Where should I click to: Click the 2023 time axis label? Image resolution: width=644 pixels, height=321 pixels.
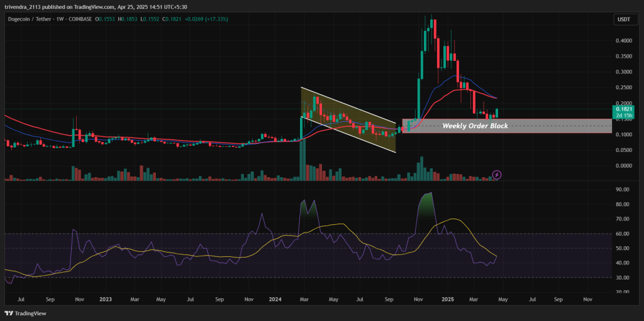(x=106, y=300)
